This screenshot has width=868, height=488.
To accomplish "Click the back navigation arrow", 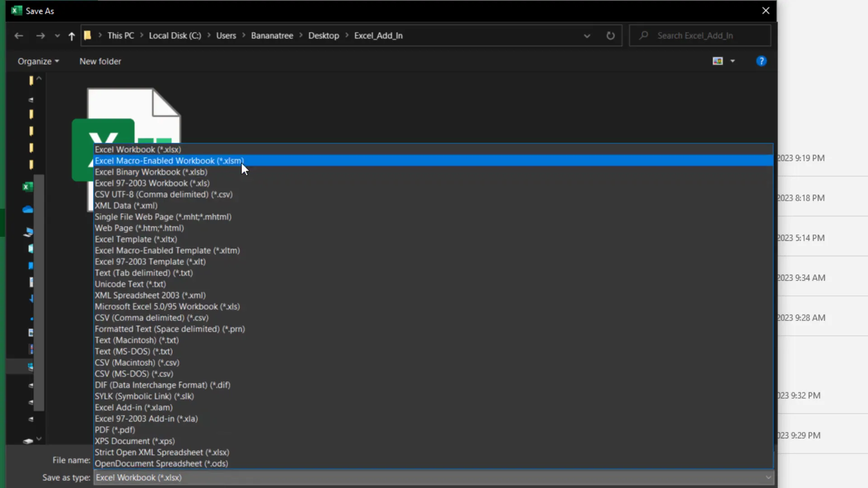I will [x=19, y=36].
